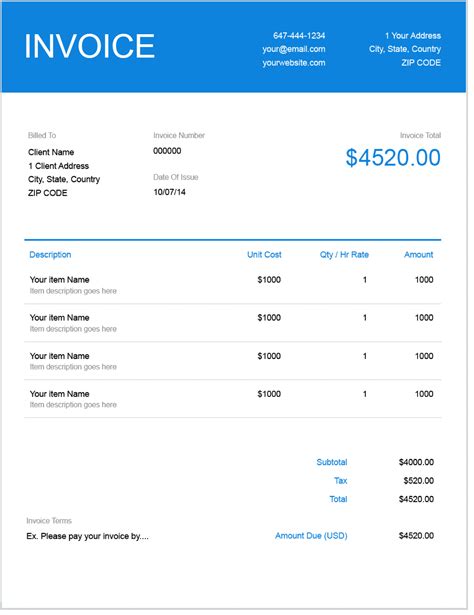The width and height of the screenshot is (474, 615).
Task: Click the your@email.com address
Action: pyautogui.click(x=294, y=49)
